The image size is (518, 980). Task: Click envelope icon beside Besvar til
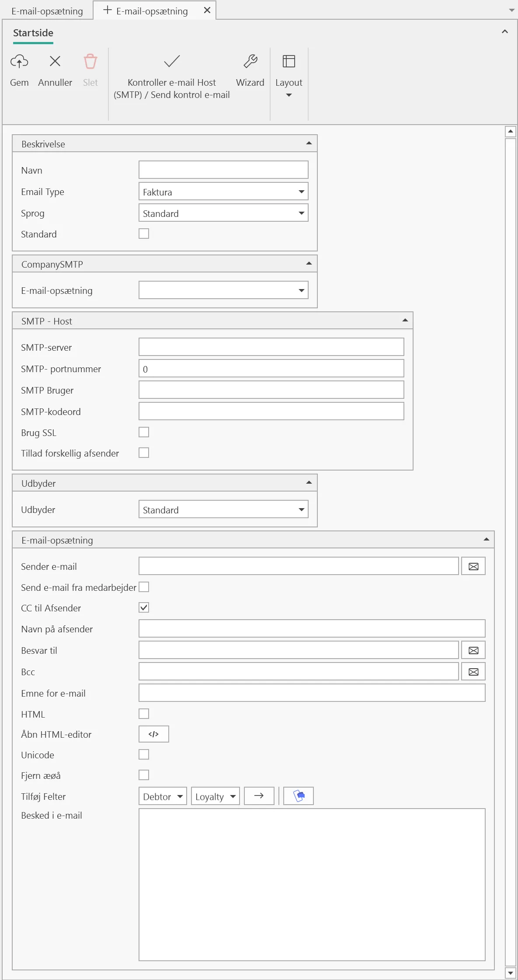coord(473,650)
